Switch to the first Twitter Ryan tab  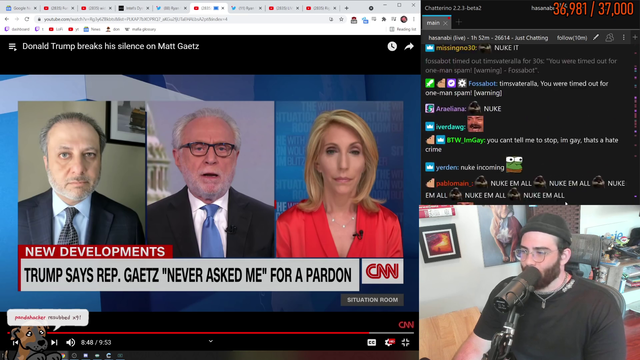170,8
